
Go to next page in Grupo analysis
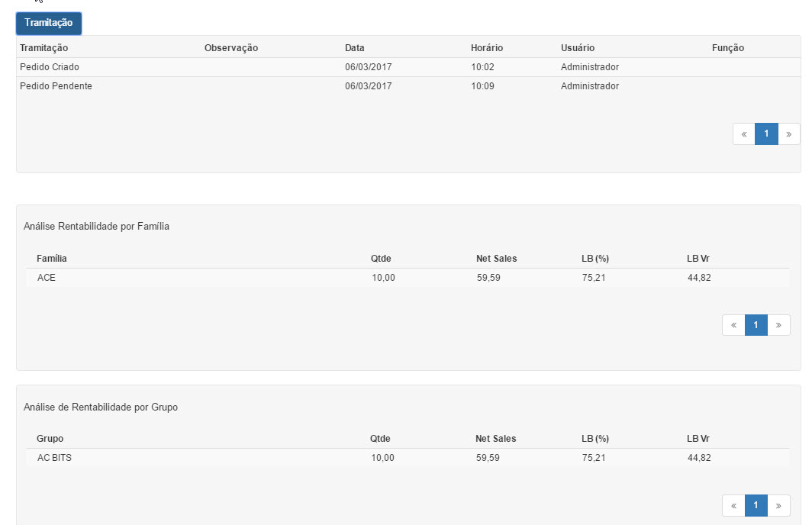[778, 505]
